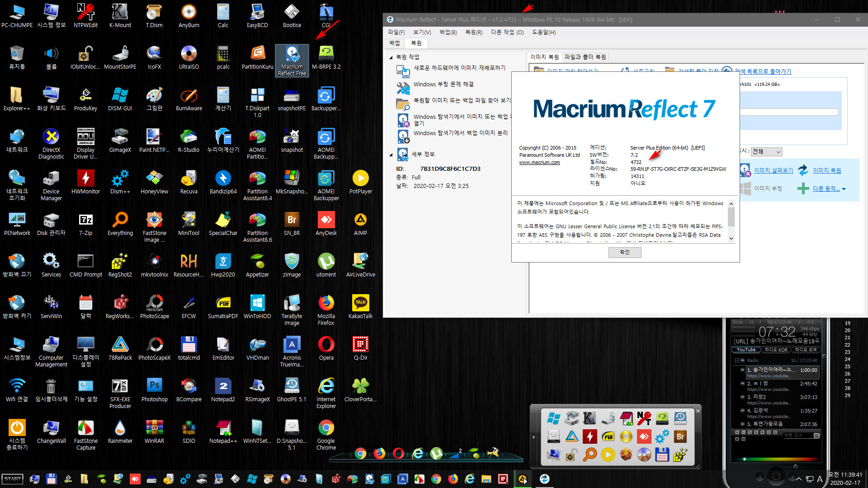Image resolution: width=868 pixels, height=488 pixels.
Task: Open Firefox from the bottom dock
Action: click(379, 453)
